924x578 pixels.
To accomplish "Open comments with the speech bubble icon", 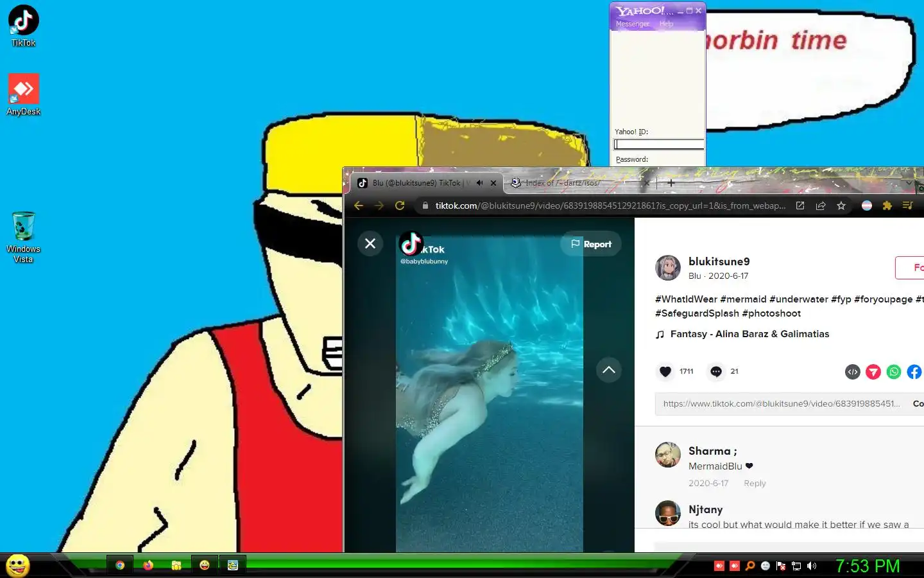I will [716, 371].
